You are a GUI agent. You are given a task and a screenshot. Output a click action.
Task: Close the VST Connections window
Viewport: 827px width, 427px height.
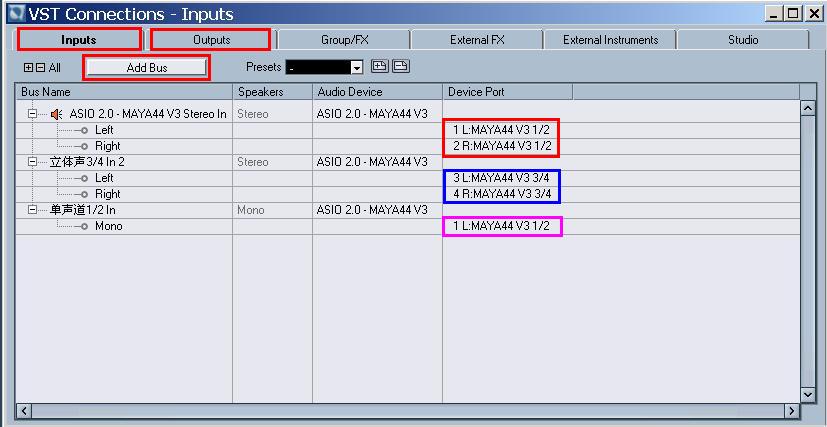pyautogui.click(x=813, y=14)
